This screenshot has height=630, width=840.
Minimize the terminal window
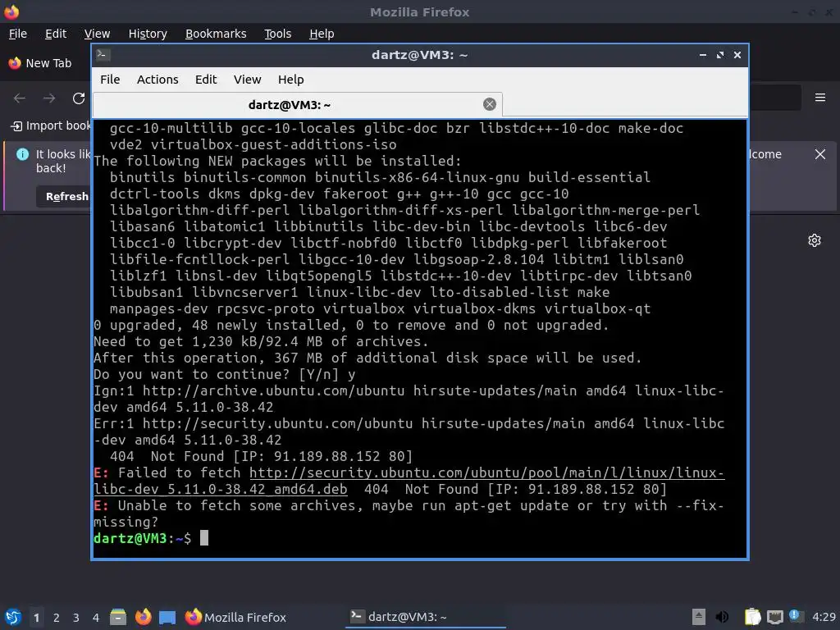(703, 55)
